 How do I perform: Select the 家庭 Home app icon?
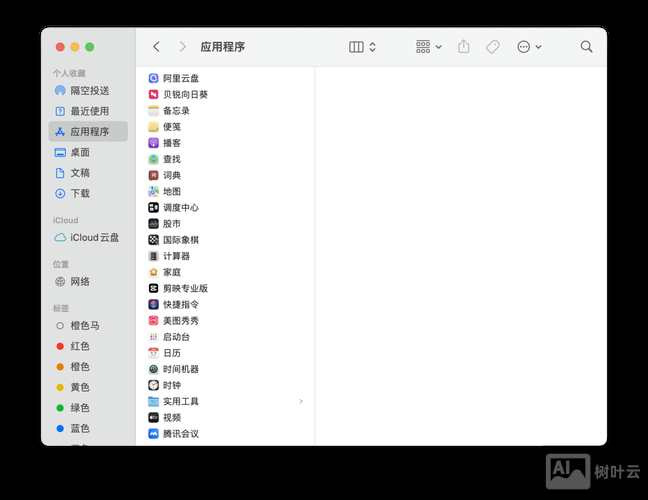pos(153,272)
